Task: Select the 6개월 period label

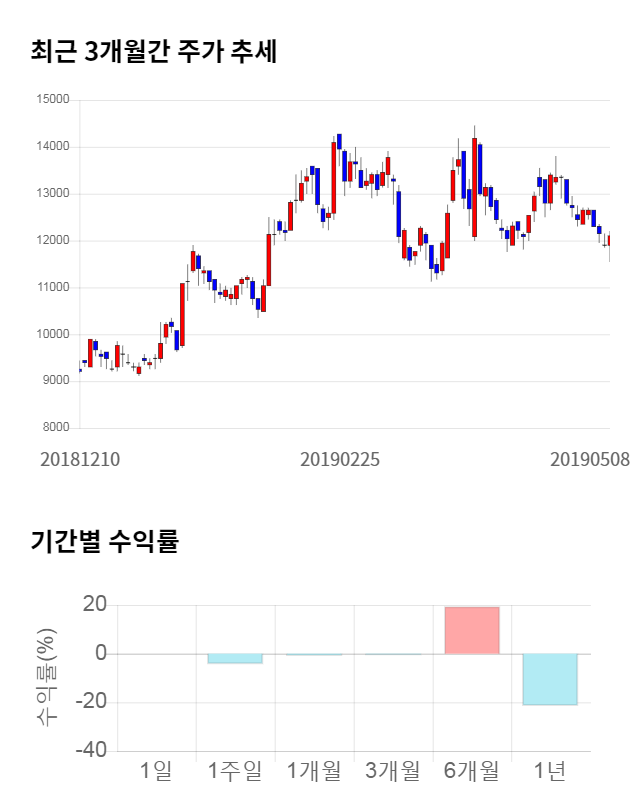Action: pos(471,771)
